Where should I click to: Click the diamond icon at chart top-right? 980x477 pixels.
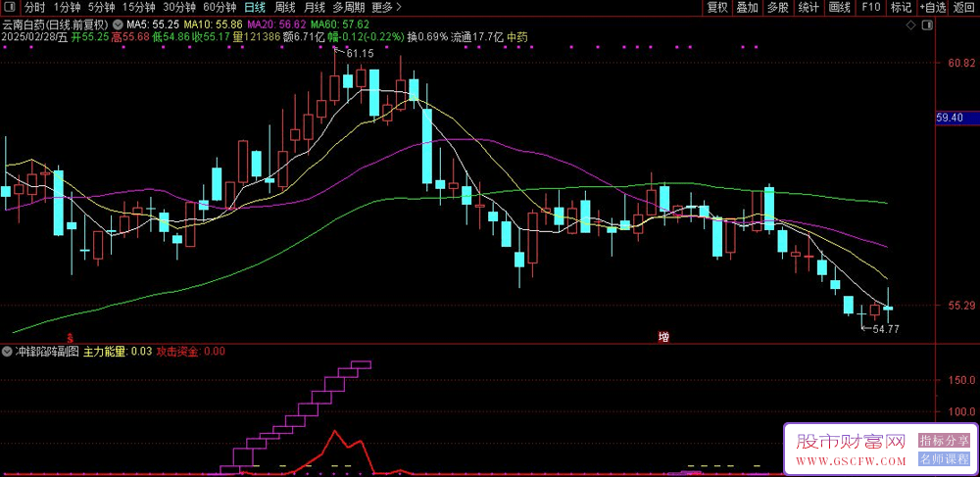tap(910, 24)
